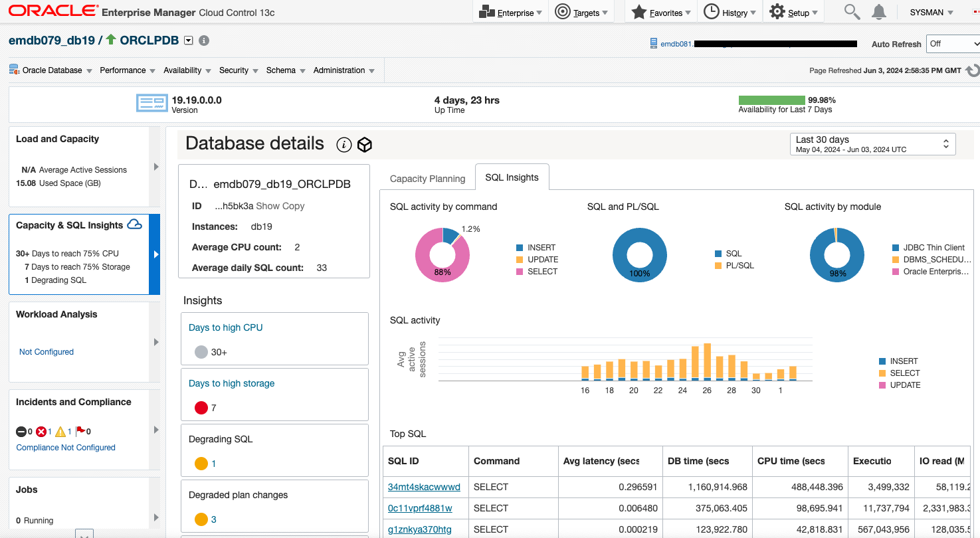Click the Not Configured workload link

tap(47, 352)
